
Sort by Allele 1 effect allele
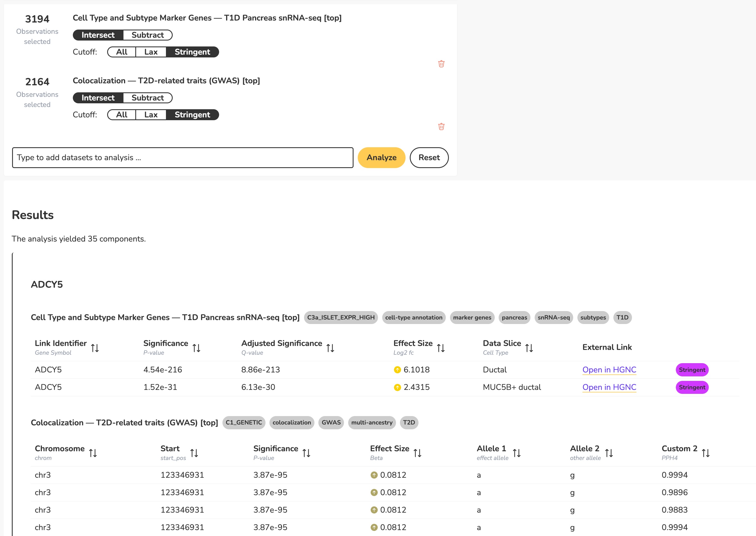tap(517, 453)
